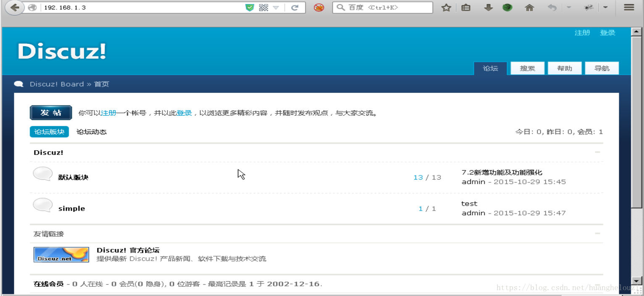Click admin author in the 15:45 post
The width and height of the screenshot is (644, 296).
[473, 182]
